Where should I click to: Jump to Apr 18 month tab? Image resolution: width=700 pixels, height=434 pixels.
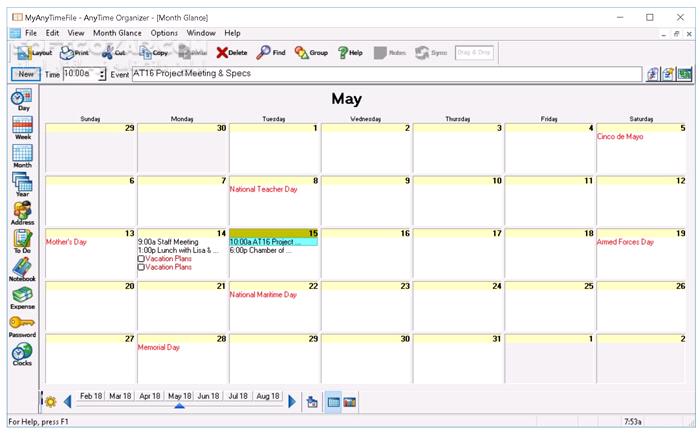[x=150, y=396]
